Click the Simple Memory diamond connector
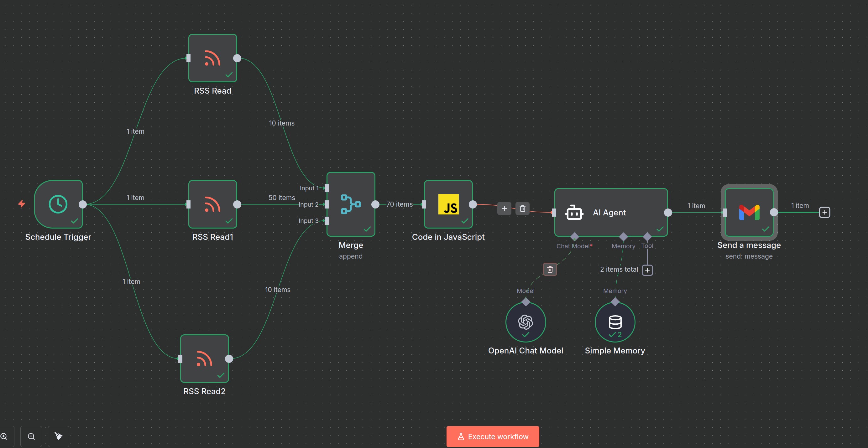868x448 pixels. click(x=615, y=302)
